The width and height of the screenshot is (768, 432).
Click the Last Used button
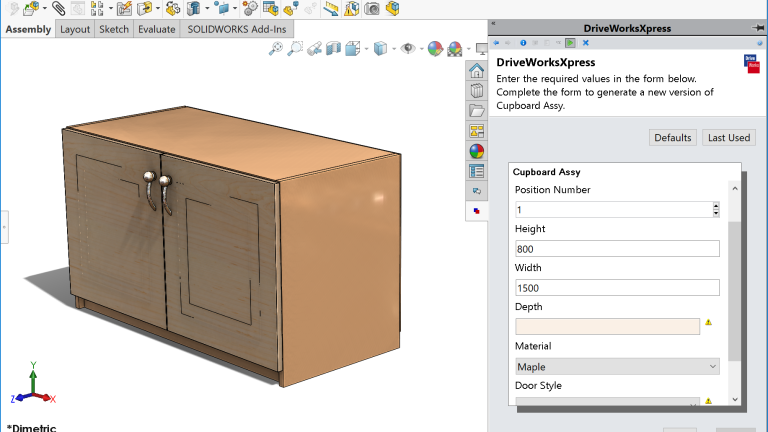[x=729, y=138]
